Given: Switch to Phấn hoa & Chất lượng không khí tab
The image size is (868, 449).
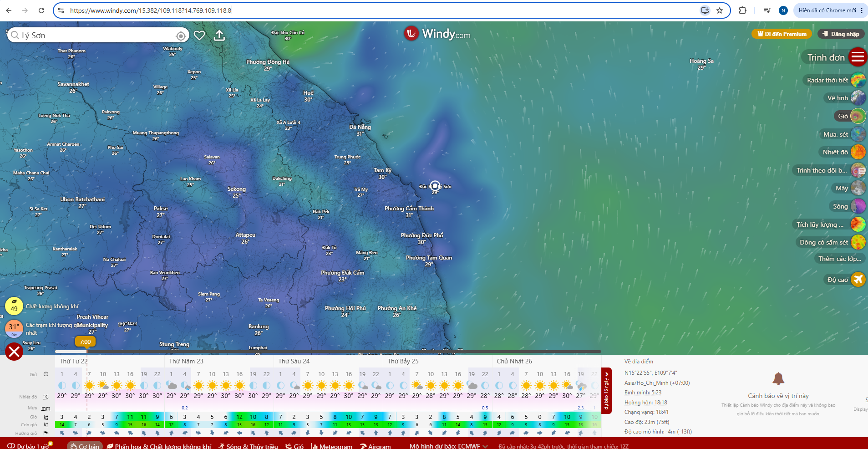Looking at the screenshot, I should pyautogui.click(x=159, y=446).
